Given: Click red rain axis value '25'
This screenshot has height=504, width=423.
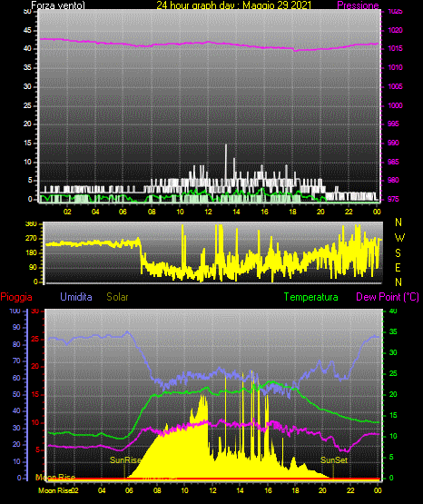Looking at the screenshot, I should pos(35,339).
